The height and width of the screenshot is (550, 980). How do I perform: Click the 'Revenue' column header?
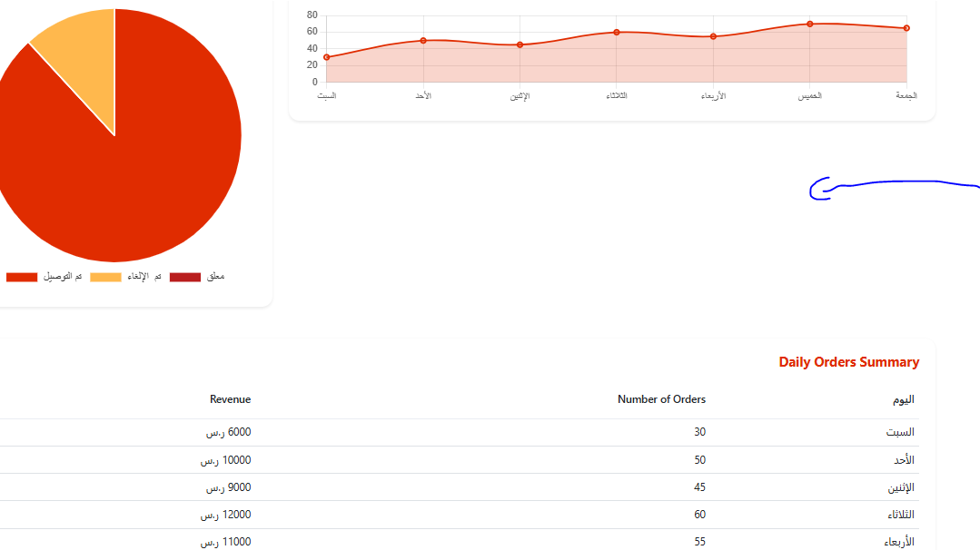230,399
